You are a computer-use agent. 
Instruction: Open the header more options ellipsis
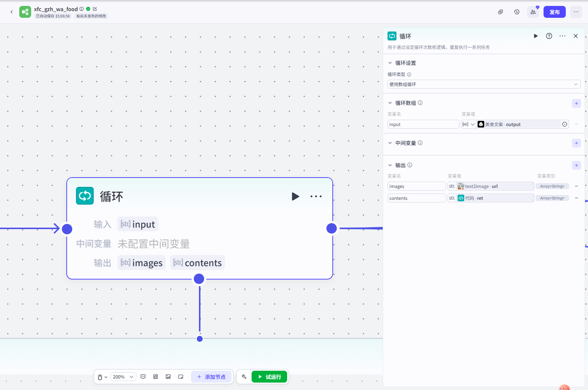[x=576, y=12]
